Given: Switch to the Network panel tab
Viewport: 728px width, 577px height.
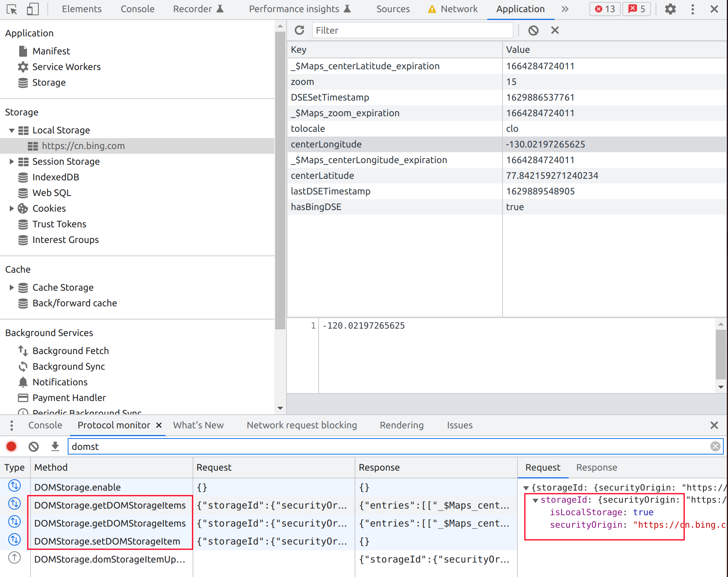Looking at the screenshot, I should 458,9.
